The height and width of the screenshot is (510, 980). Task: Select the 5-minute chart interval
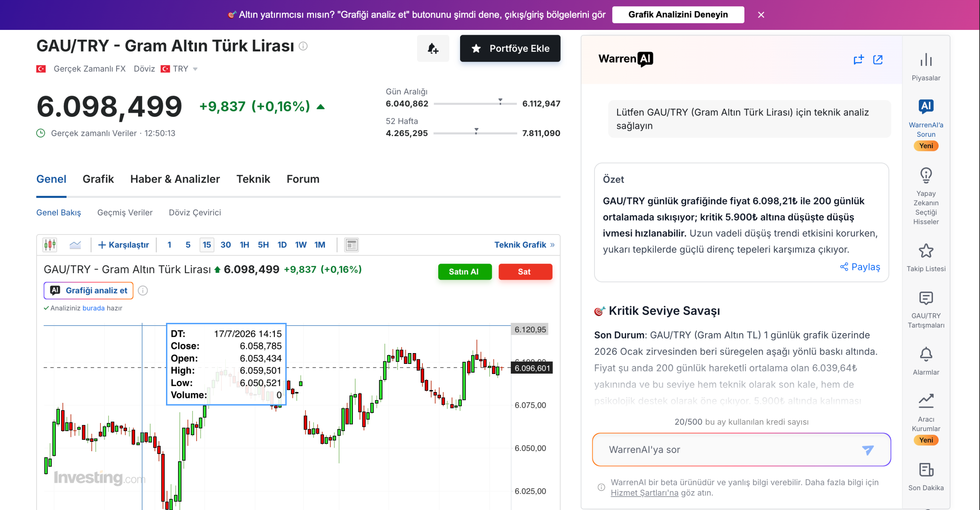[188, 245]
